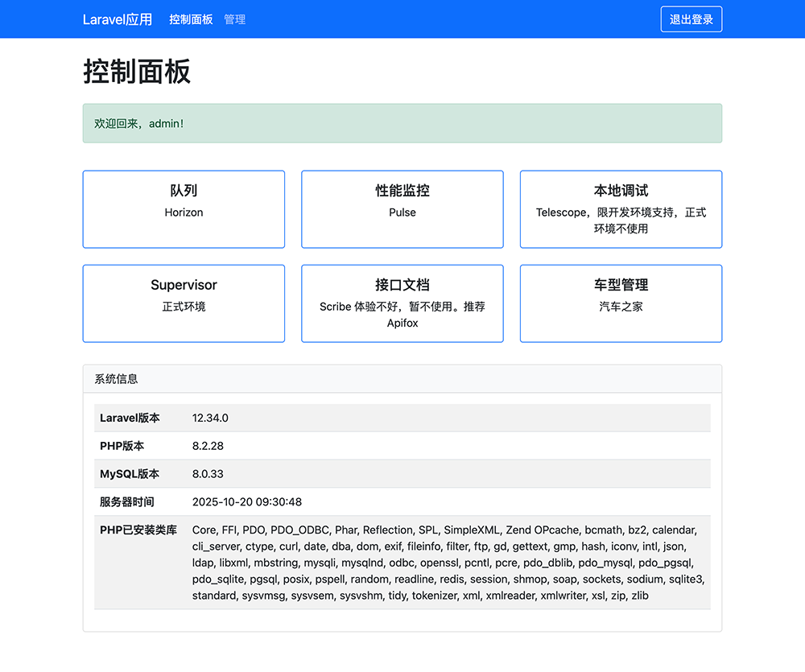Select the PHP版本 table row
805x672 pixels.
tap(402, 446)
